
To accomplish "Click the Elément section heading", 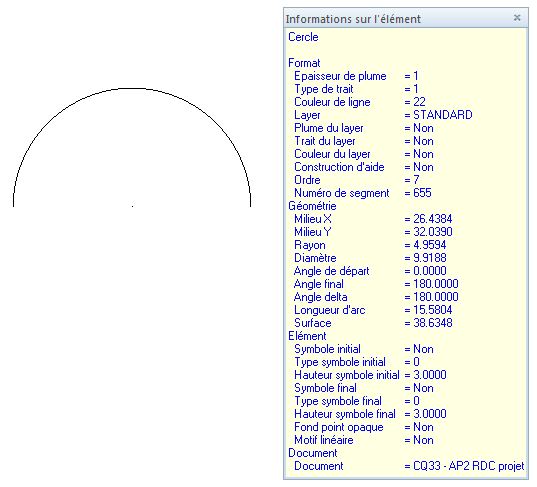I will pos(307,336).
